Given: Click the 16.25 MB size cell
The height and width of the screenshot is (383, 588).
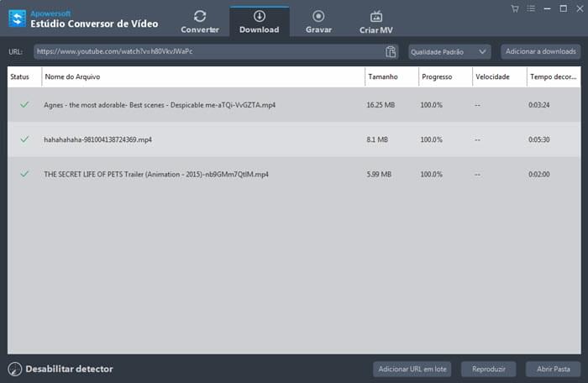Looking at the screenshot, I should pos(381,105).
